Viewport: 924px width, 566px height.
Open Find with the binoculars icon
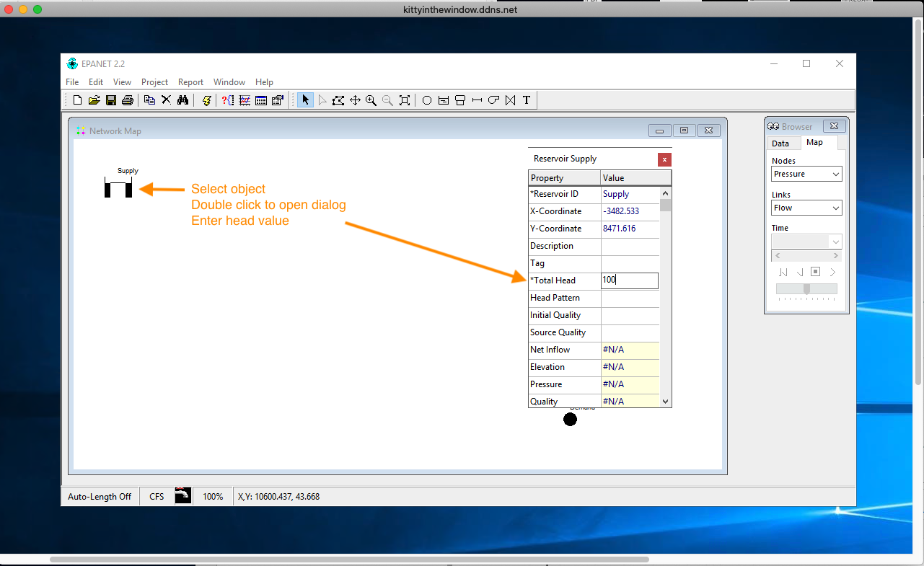pos(182,100)
